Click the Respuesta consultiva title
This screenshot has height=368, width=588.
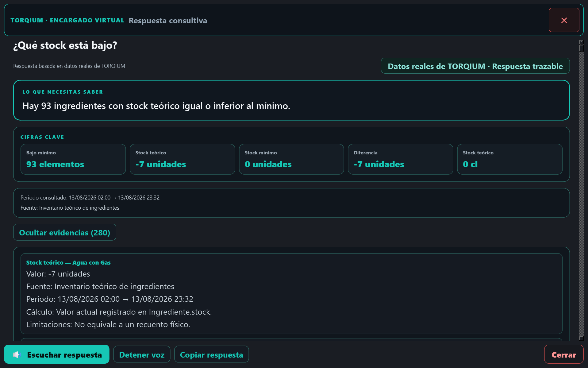click(168, 21)
